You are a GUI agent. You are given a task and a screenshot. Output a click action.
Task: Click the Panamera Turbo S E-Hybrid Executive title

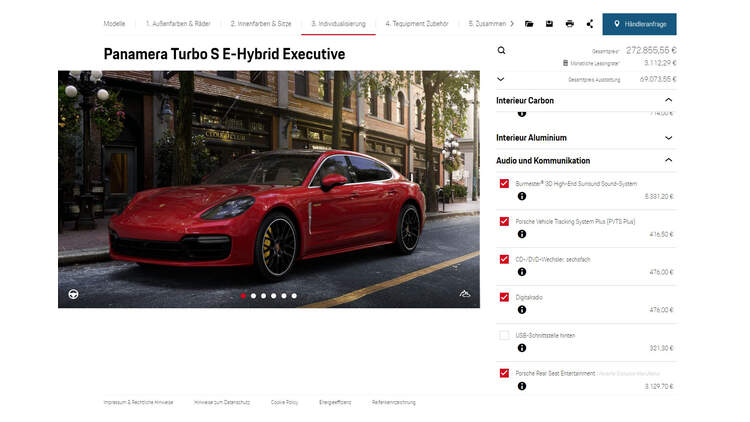click(224, 54)
